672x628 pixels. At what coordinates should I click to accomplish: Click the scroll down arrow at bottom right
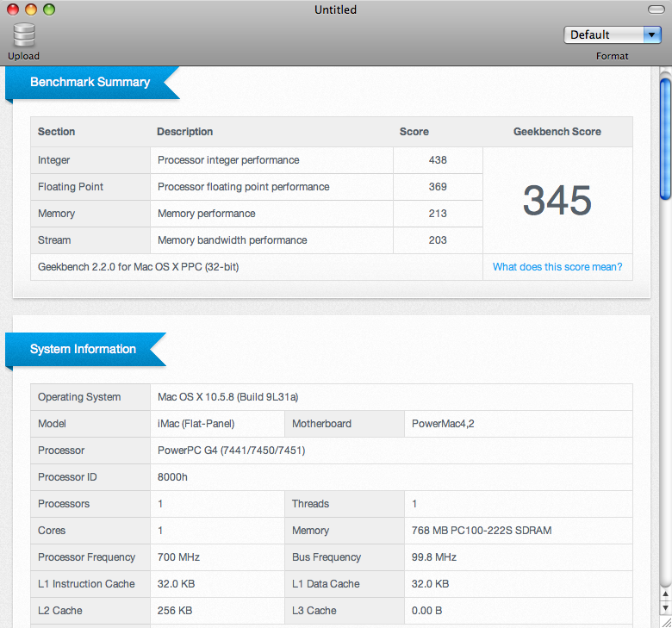[x=665, y=606]
